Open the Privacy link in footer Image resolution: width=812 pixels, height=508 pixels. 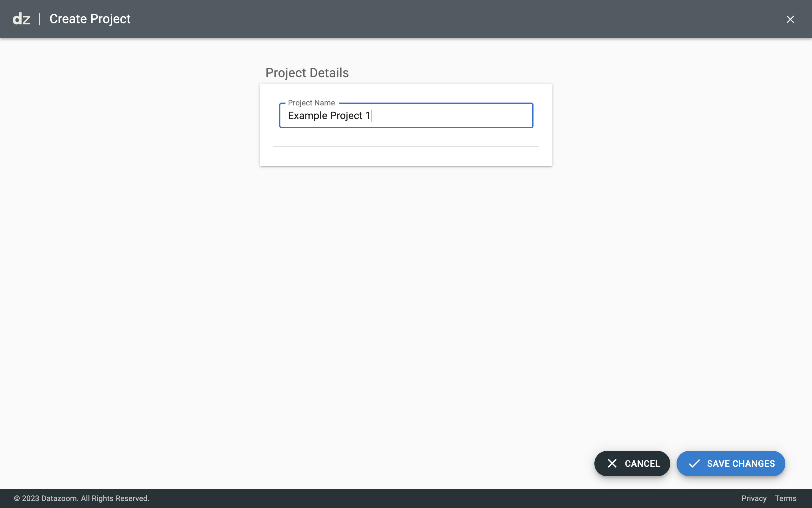(x=754, y=498)
